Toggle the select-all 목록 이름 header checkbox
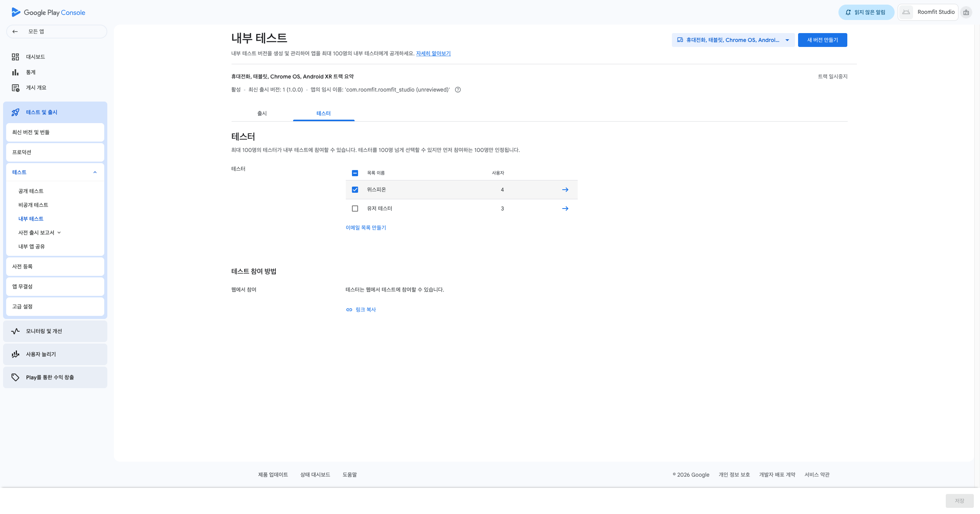This screenshot has height=514, width=980. [x=355, y=173]
